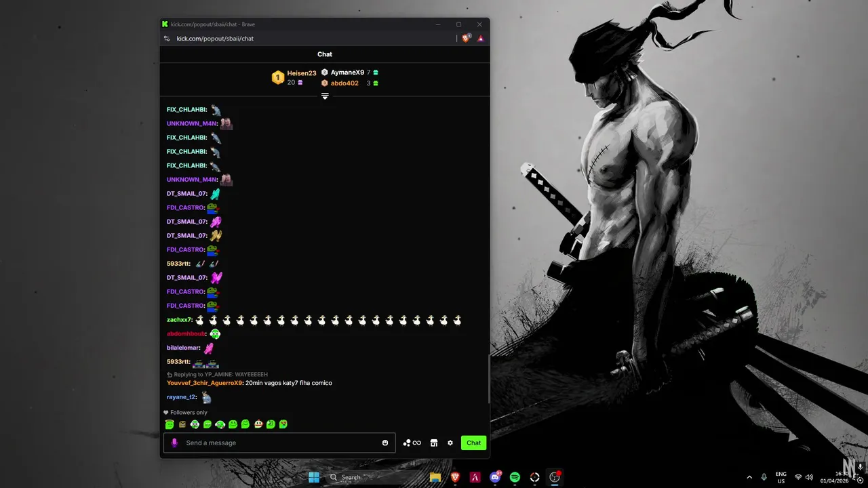Open Brave browser taskbar icon

[x=455, y=477]
